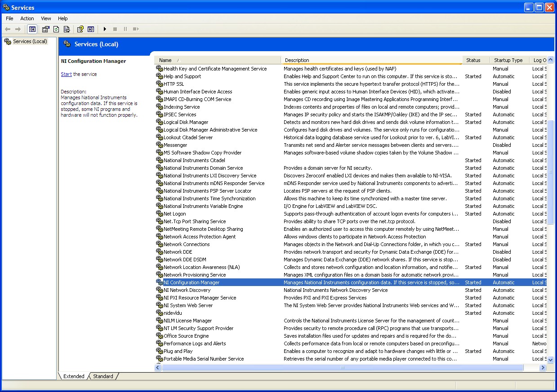This screenshot has height=392, width=557.
Task: Select Portable Media Serial Number Service name
Action: tap(204, 359)
